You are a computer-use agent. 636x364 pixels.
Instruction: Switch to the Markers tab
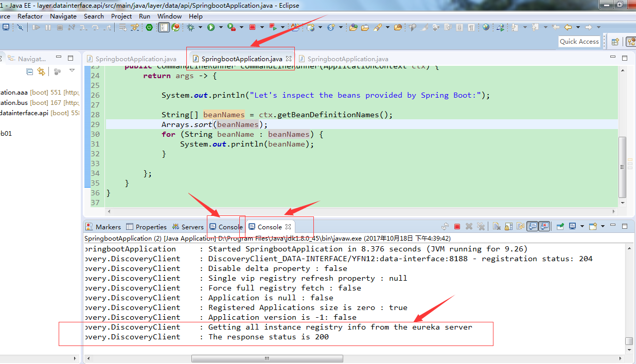point(103,227)
